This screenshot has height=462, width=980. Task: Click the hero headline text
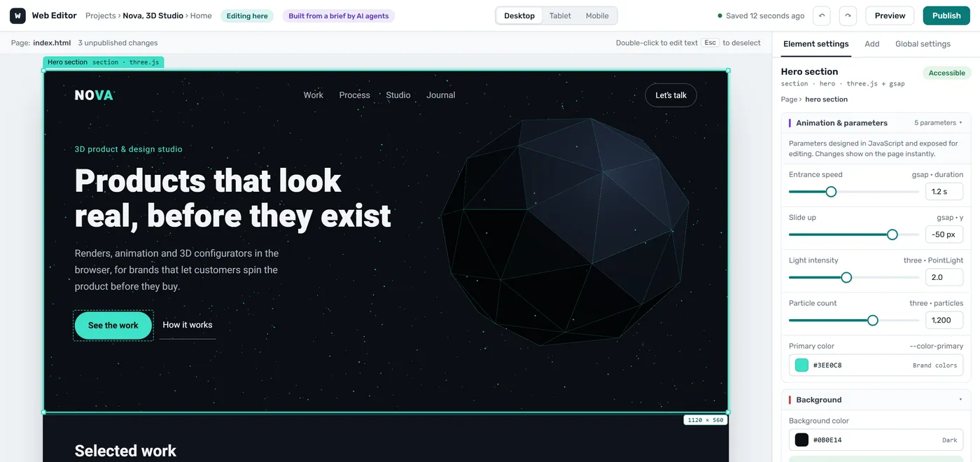[x=233, y=198]
